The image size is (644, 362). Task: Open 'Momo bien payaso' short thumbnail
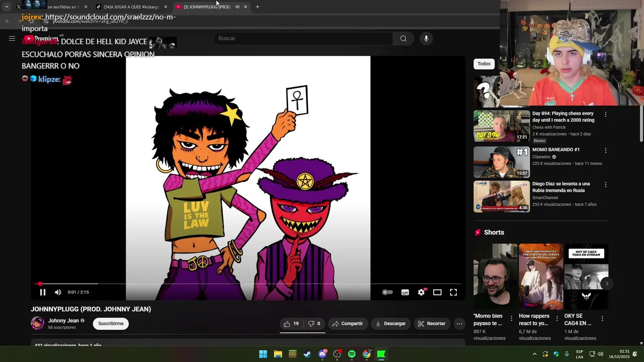point(496,276)
